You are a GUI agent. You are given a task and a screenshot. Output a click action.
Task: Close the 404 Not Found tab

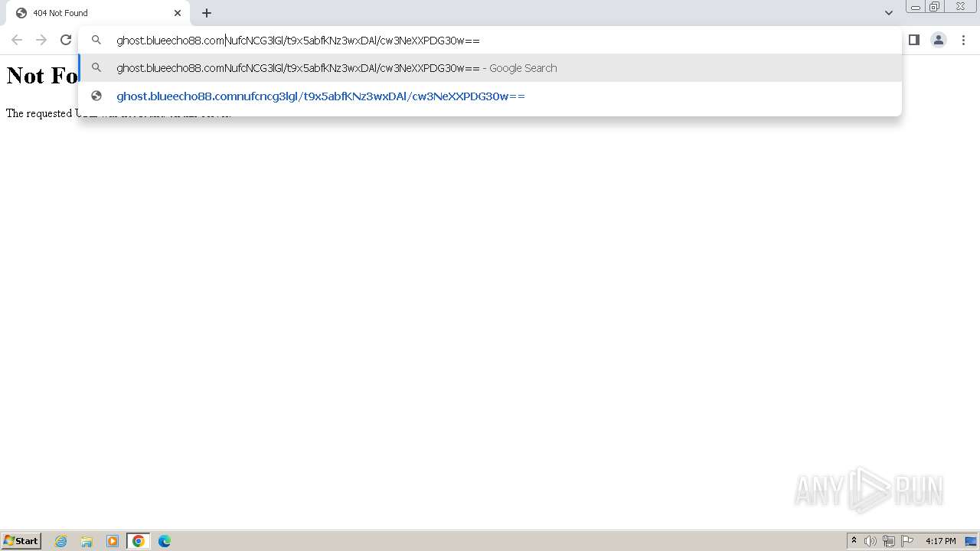tap(178, 13)
